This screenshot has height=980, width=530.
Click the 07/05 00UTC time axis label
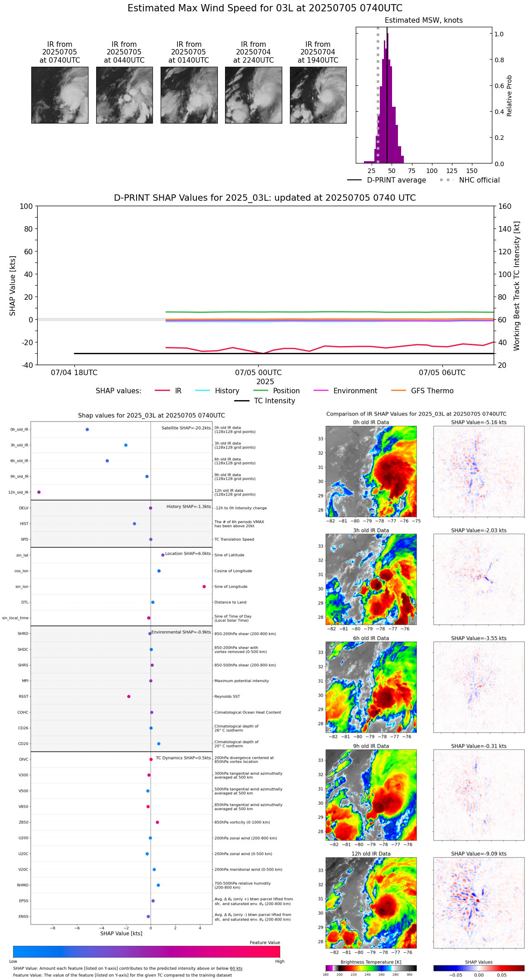(258, 372)
